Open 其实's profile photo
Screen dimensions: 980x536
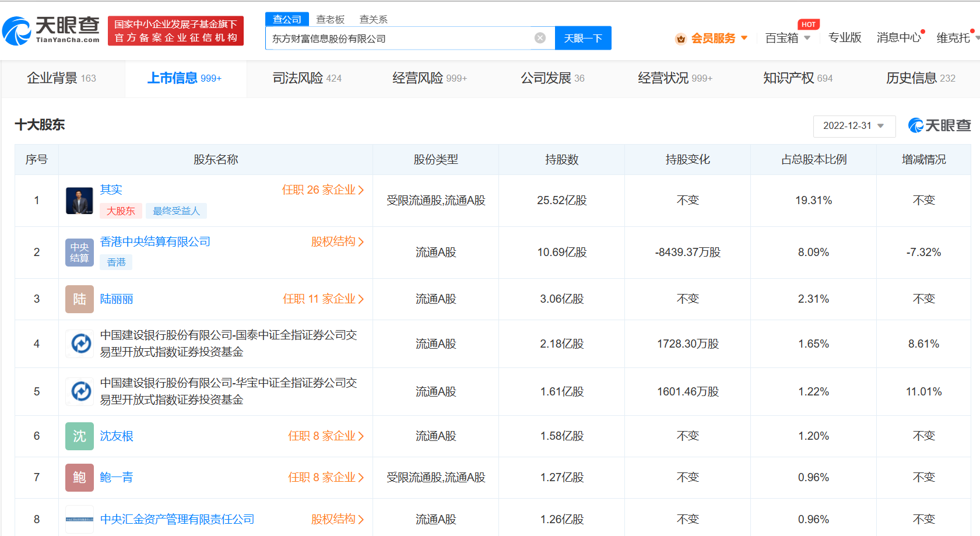coord(79,201)
